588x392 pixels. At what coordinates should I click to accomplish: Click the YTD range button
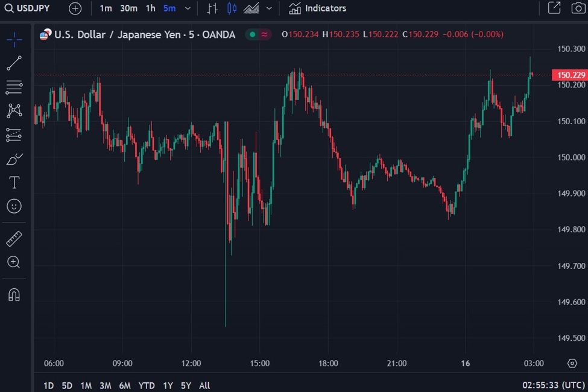147,385
